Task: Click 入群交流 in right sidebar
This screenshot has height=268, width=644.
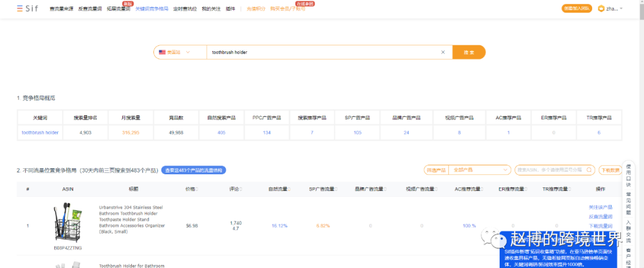Action: pyautogui.click(x=629, y=232)
